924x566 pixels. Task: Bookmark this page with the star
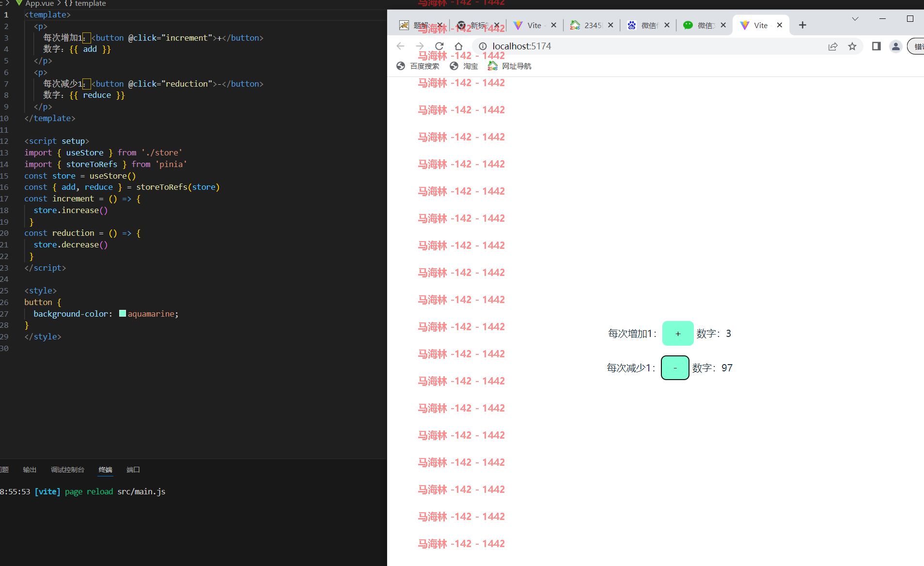pos(852,46)
